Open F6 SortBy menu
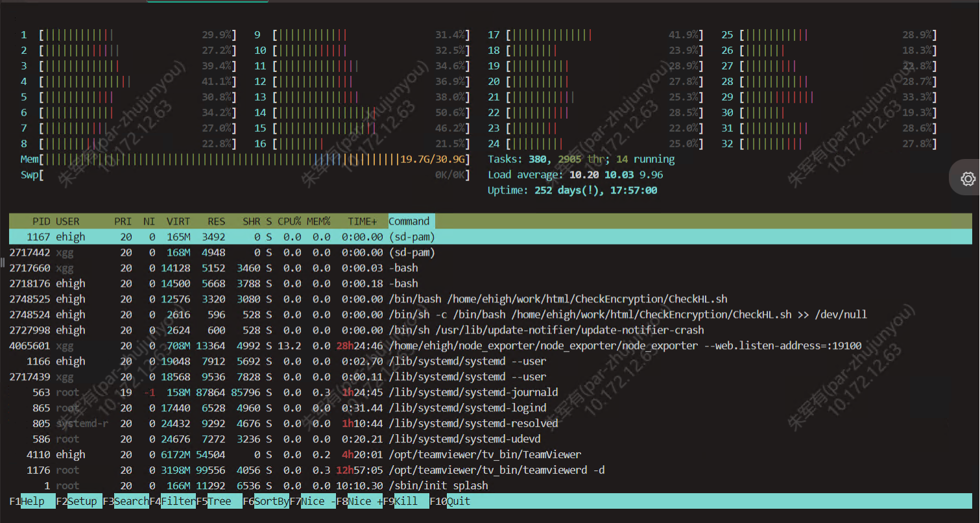 (267, 501)
